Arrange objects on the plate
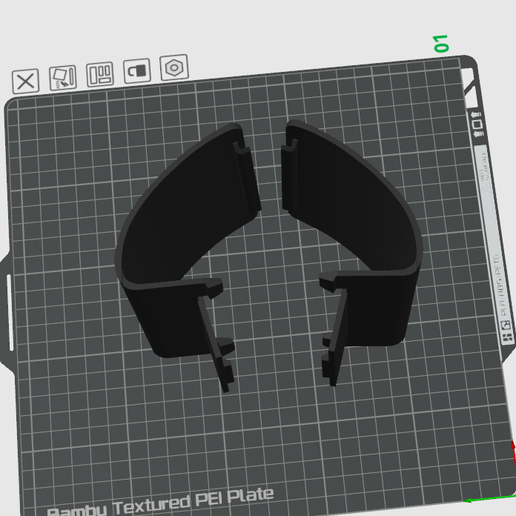516x516 pixels. [x=100, y=74]
